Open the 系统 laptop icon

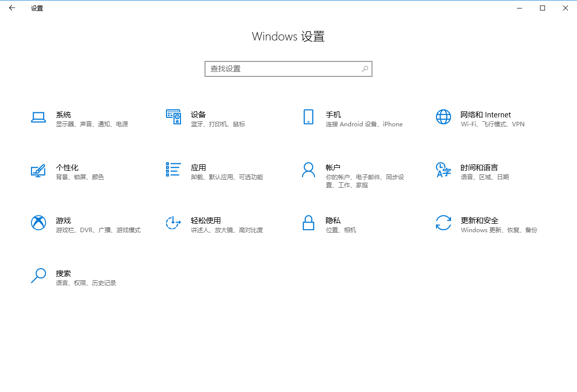[x=38, y=117]
